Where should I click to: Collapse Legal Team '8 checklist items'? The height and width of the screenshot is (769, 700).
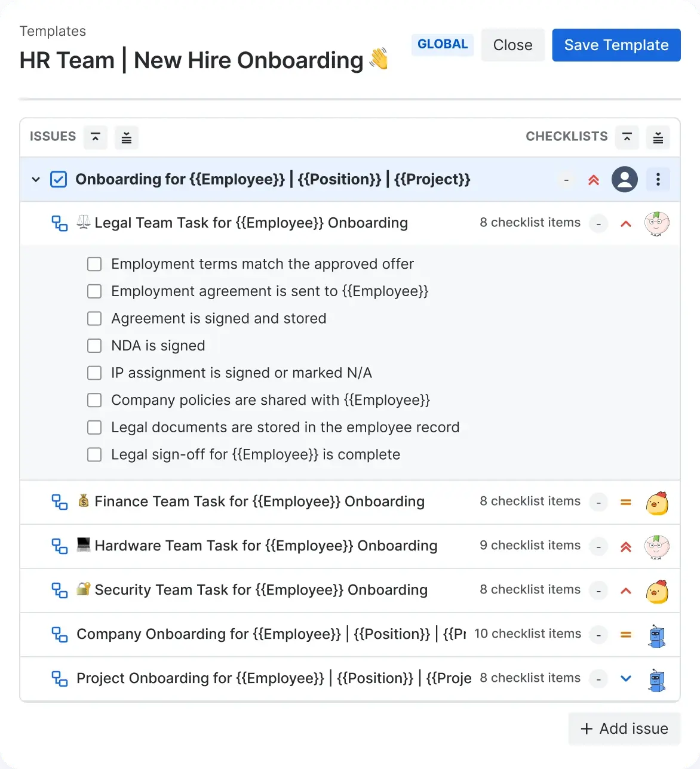530,223
